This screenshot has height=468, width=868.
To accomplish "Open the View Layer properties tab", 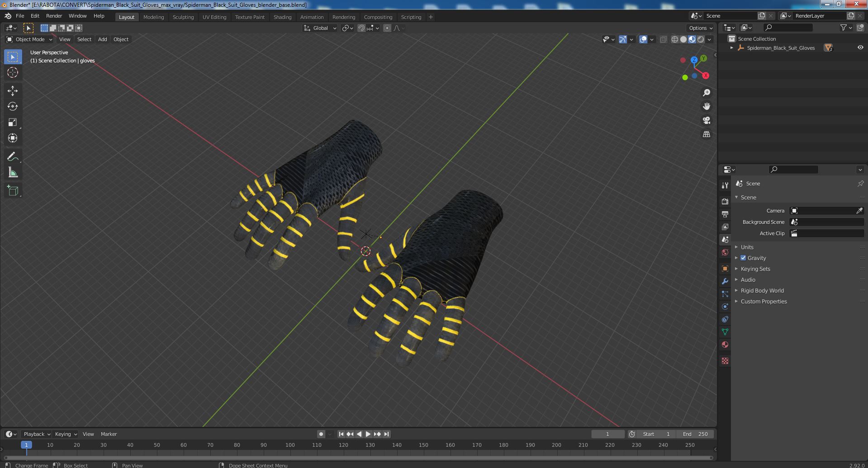I will coord(725,227).
